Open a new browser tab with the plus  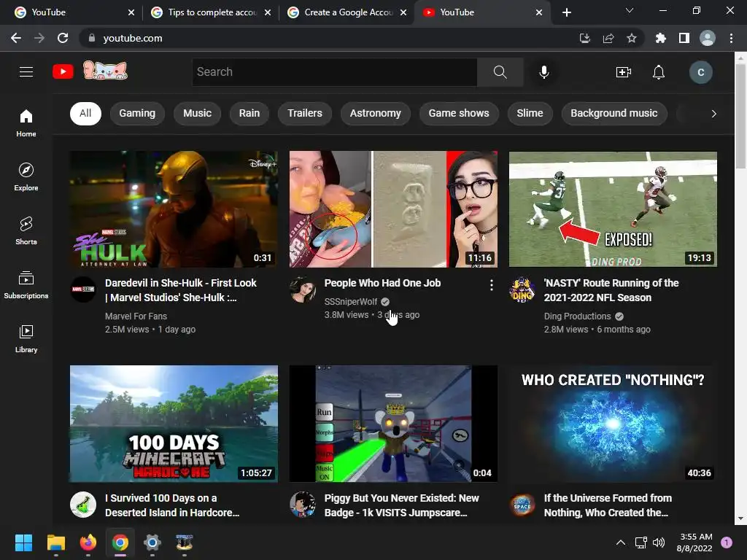pyautogui.click(x=566, y=12)
